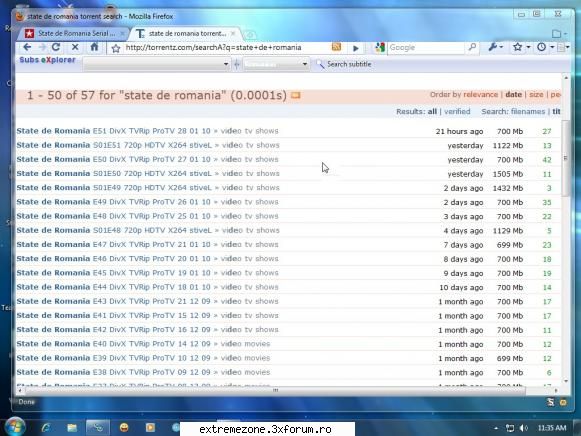
Task: Open the bookmarks star toolbar menu
Action: coord(518,47)
